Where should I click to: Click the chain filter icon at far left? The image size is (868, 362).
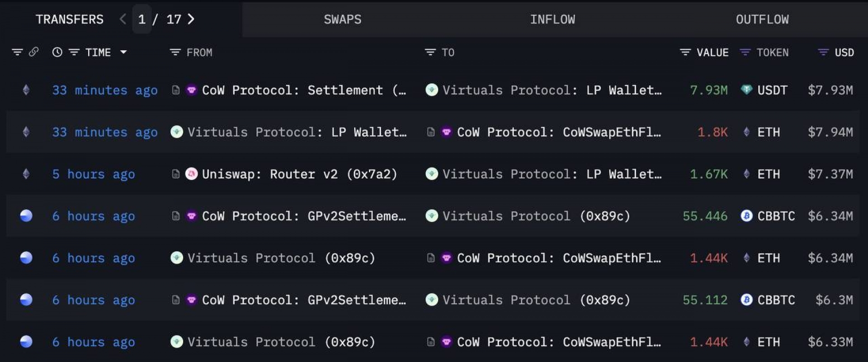[17, 52]
